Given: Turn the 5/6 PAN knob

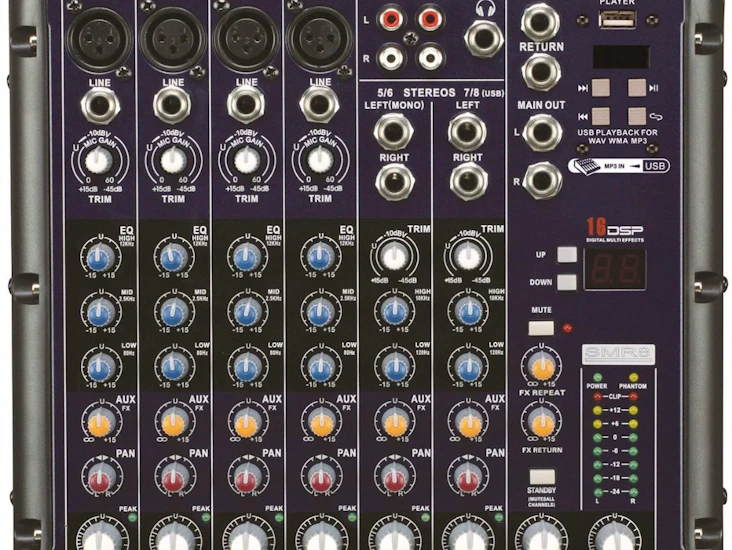Looking at the screenshot, I should coord(395,477).
